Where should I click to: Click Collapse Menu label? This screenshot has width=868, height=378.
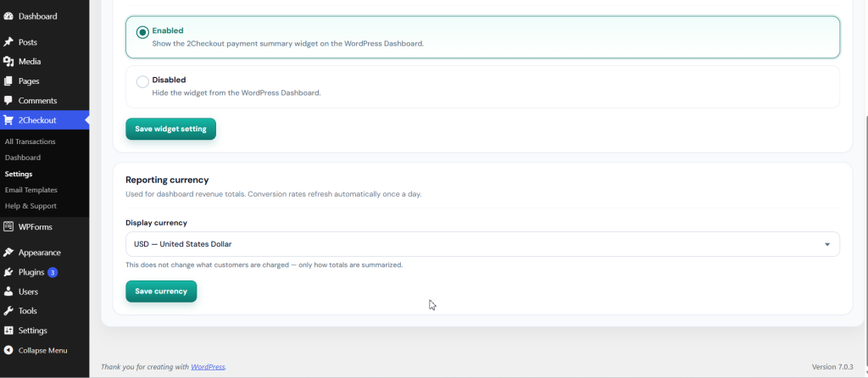pyautogui.click(x=42, y=350)
